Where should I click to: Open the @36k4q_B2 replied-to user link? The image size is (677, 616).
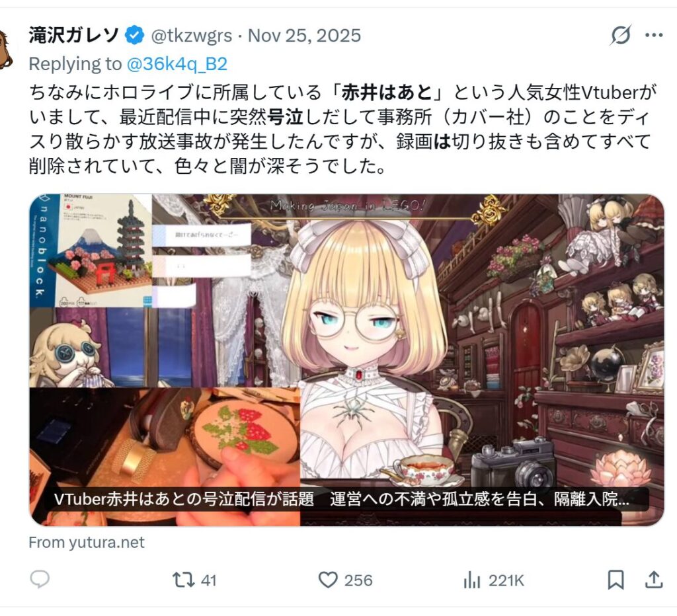pos(177,64)
